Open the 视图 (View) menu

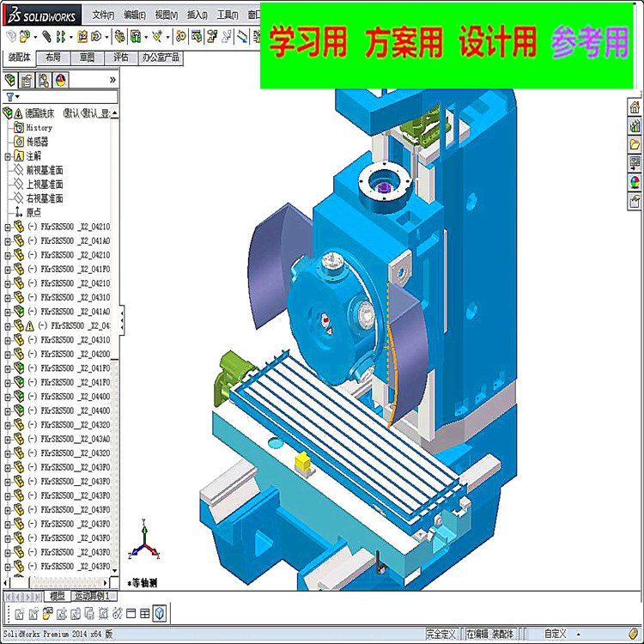coord(167,15)
